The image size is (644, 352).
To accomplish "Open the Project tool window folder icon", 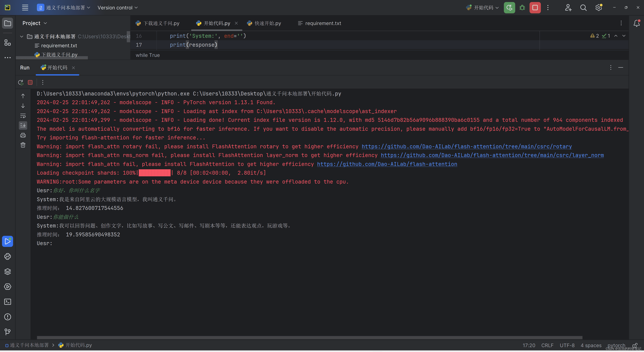I will pyautogui.click(x=8, y=23).
